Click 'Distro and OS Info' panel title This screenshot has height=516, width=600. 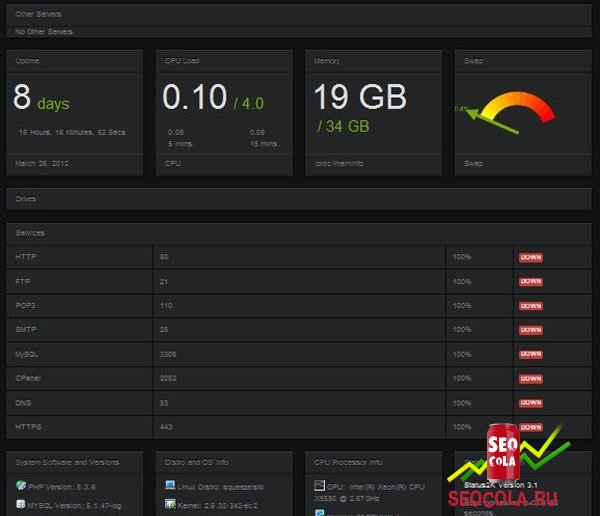click(197, 462)
